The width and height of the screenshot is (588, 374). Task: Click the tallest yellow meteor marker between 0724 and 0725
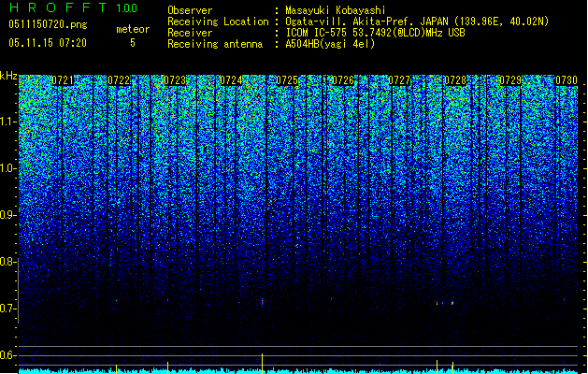262,364
